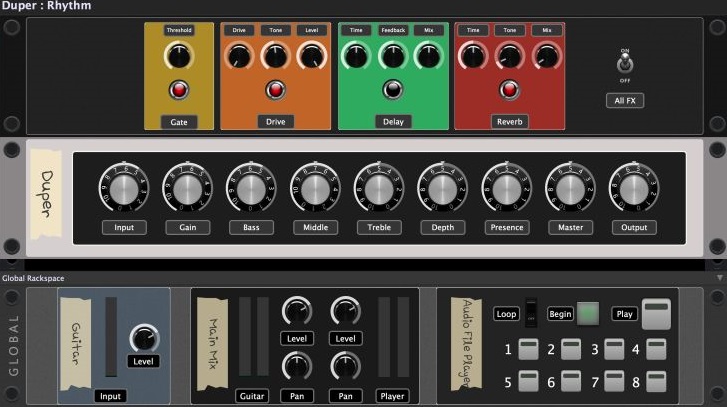Collapse the Global Rackspace with the arrow
Image resolution: width=727 pixels, height=409 pixels.
[719, 278]
